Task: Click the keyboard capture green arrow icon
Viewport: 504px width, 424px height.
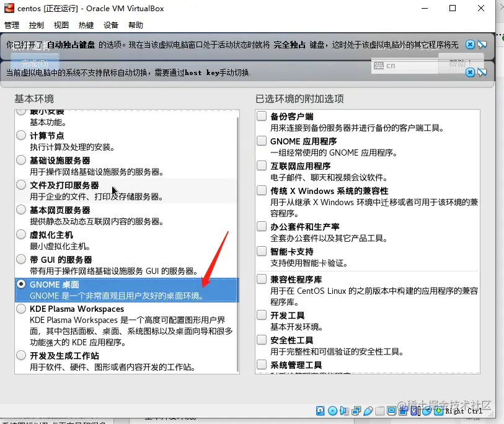Action: pos(438,411)
